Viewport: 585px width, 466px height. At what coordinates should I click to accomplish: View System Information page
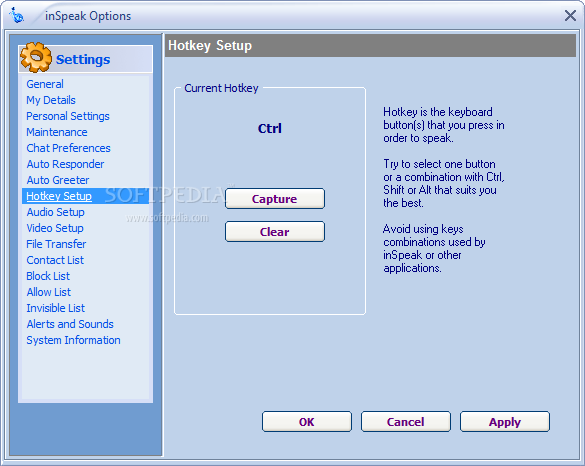tap(73, 340)
